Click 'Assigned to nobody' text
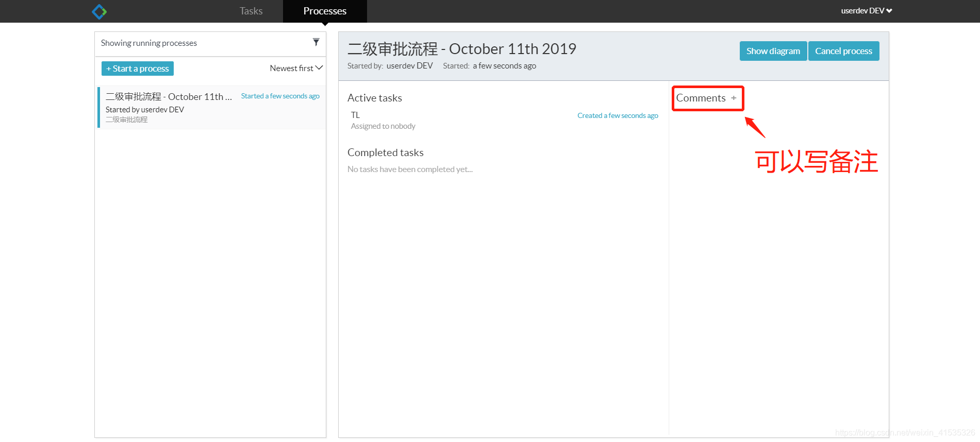The image size is (980, 442). click(383, 126)
